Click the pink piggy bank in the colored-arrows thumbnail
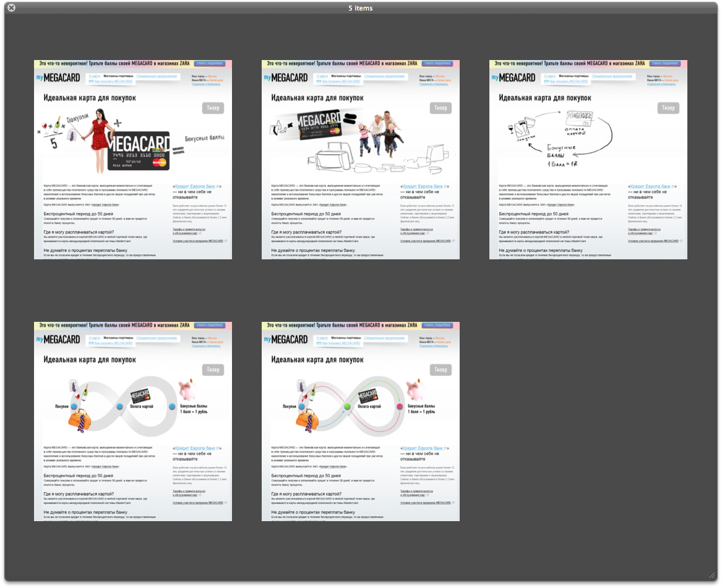The image size is (722, 588). pyautogui.click(x=414, y=391)
